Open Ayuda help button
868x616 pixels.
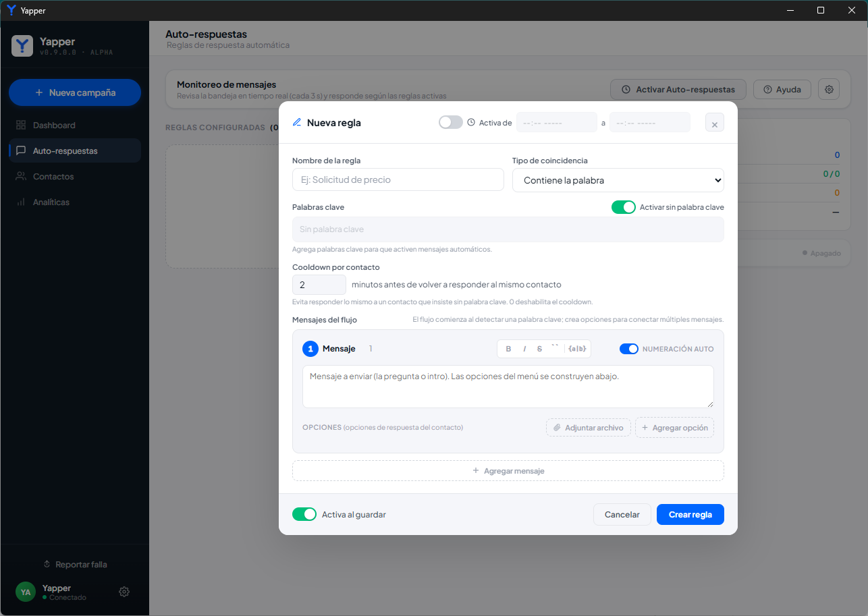[x=782, y=89]
